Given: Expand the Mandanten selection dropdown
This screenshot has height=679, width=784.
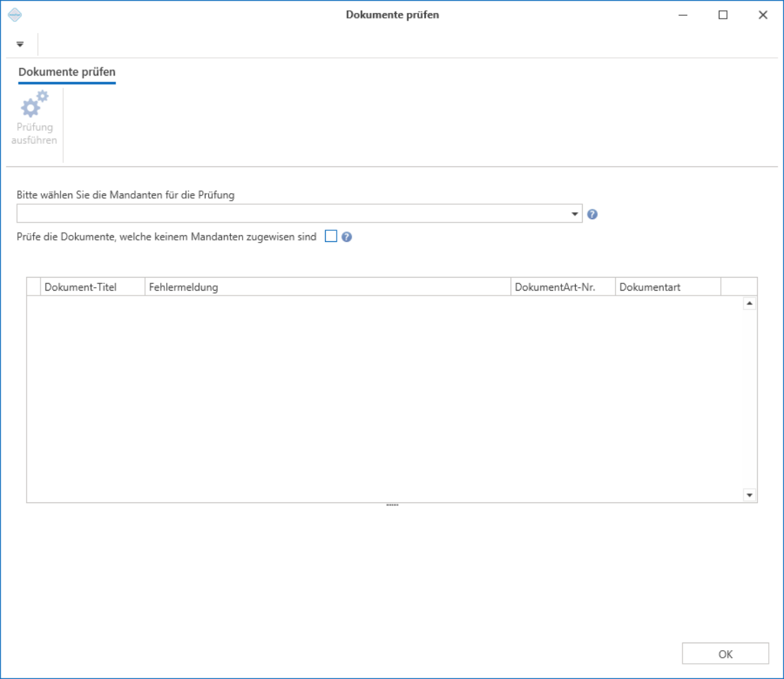Looking at the screenshot, I should 574,214.
